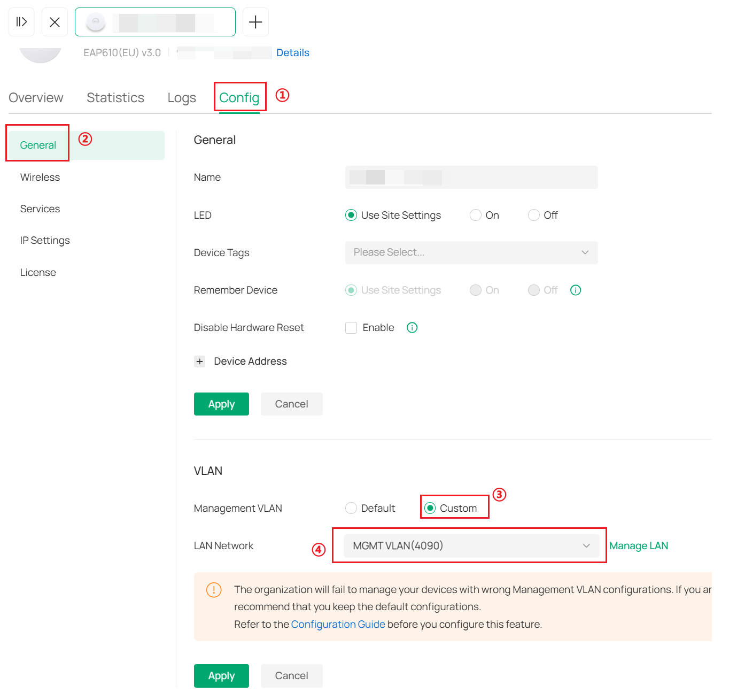Select Default for Management VLAN
This screenshot has width=737, height=700.
[x=351, y=508]
